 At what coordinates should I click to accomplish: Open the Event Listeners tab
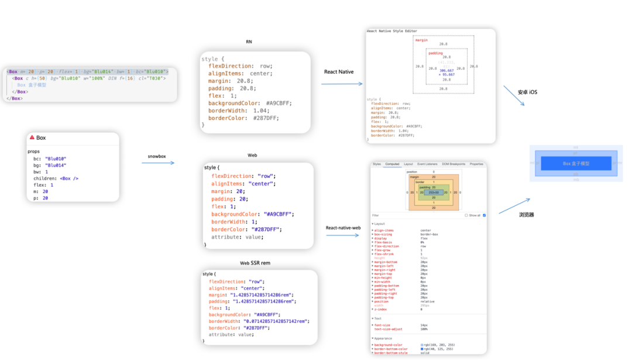(x=427, y=164)
